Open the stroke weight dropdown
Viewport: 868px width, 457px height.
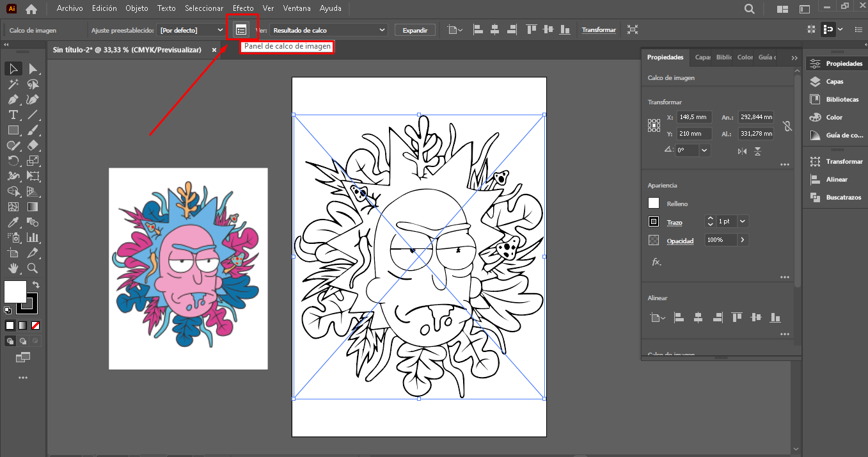[x=743, y=221]
